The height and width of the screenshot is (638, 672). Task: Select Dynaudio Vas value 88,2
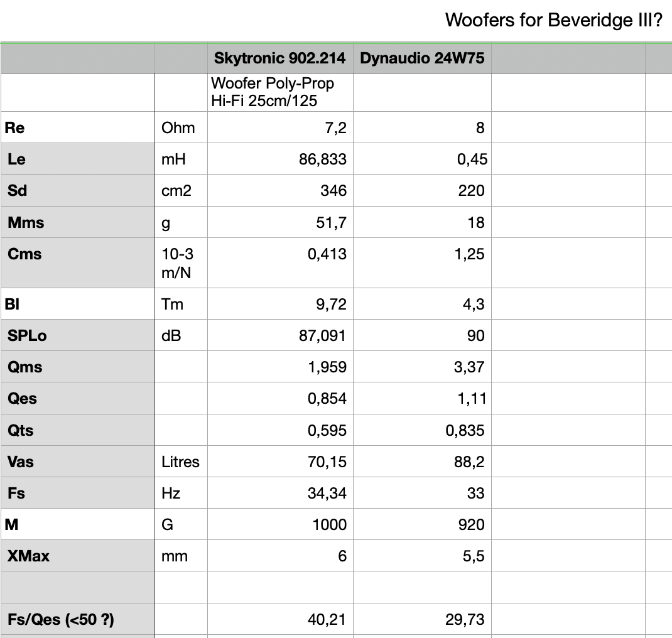pyautogui.click(x=422, y=461)
